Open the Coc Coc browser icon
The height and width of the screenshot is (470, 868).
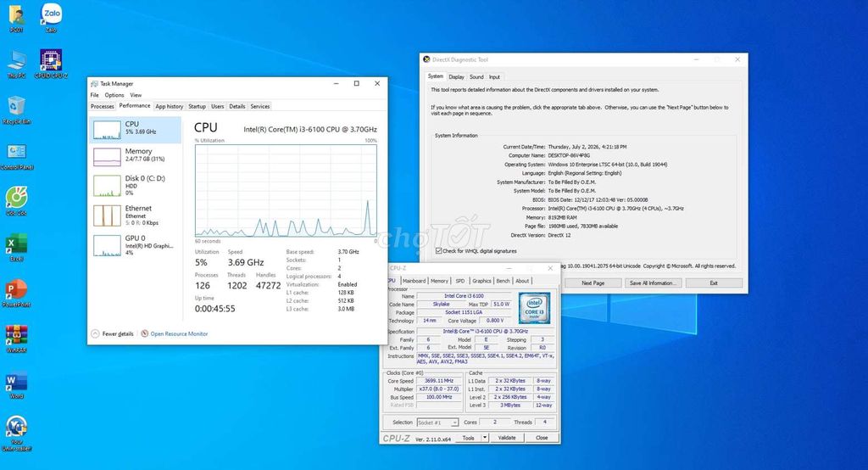coord(17,201)
